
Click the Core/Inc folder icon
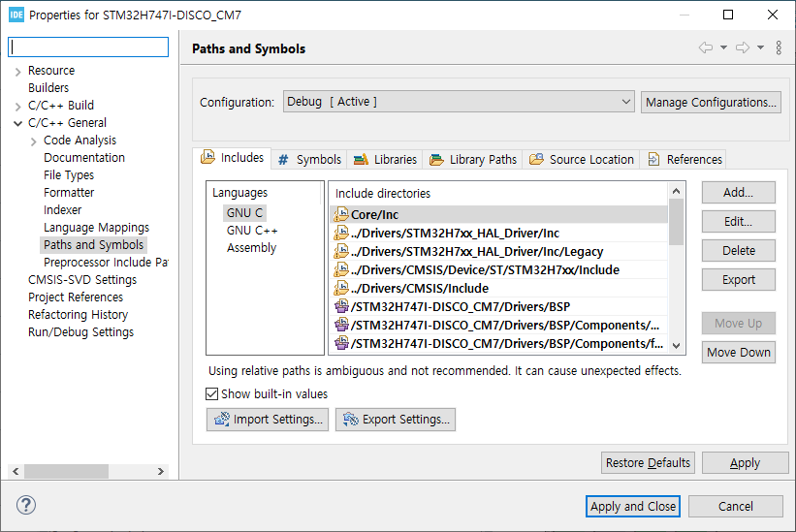pos(341,214)
